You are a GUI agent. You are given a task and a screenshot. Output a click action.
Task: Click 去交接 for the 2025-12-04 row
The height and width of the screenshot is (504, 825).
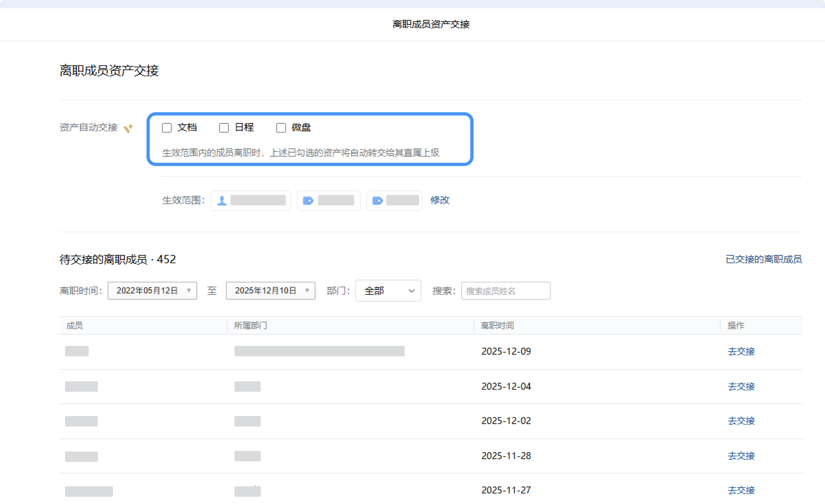click(741, 387)
